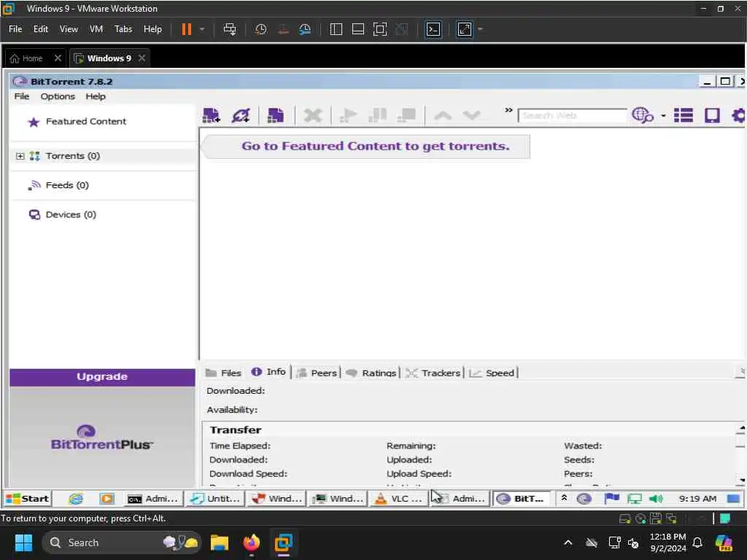The width and height of the screenshot is (747, 560).
Task: Show hidden guest tray icons chevron
Action: click(x=564, y=497)
